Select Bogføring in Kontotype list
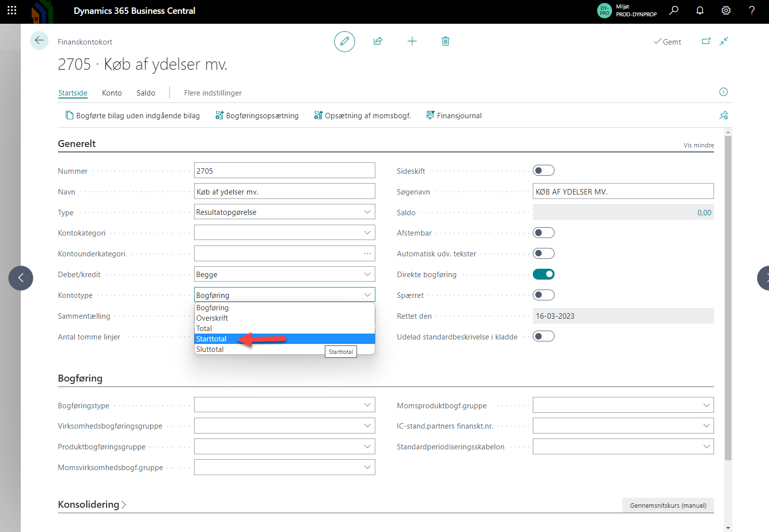Image resolution: width=769 pixels, height=532 pixels. 285,308
